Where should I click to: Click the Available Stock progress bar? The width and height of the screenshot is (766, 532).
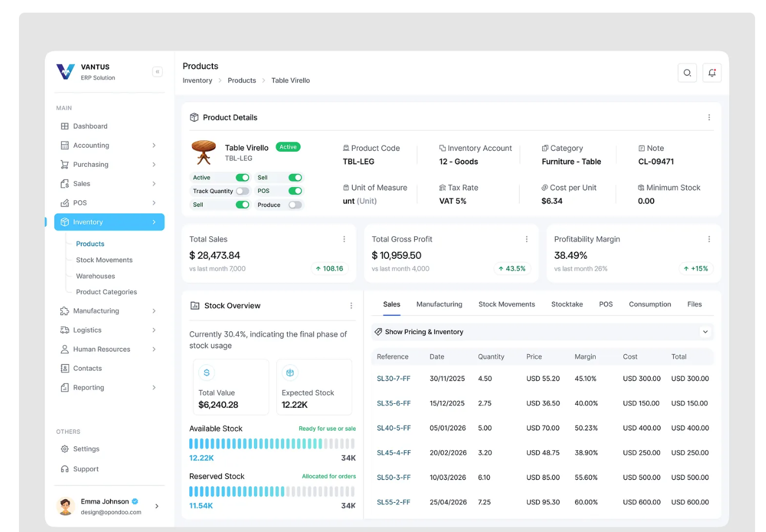point(272,443)
